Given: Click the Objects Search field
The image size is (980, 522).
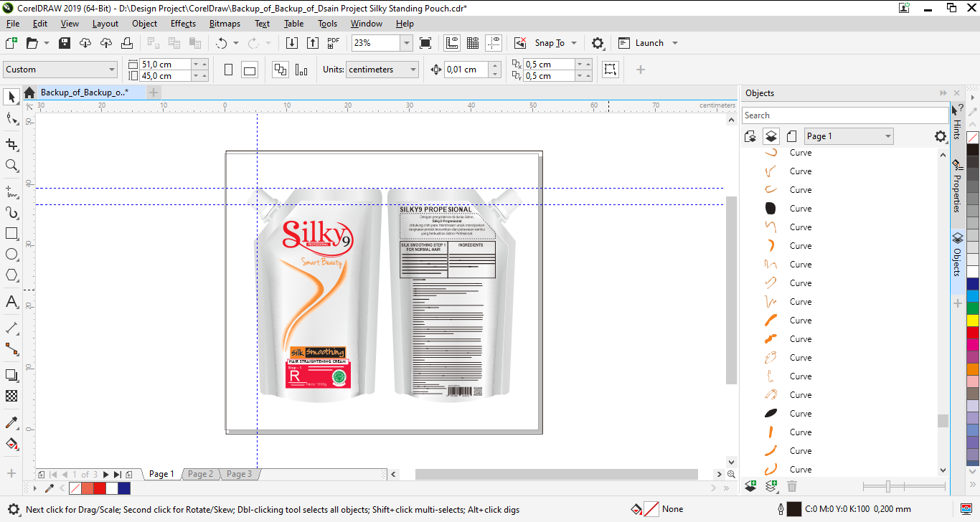Looking at the screenshot, I should [845, 115].
